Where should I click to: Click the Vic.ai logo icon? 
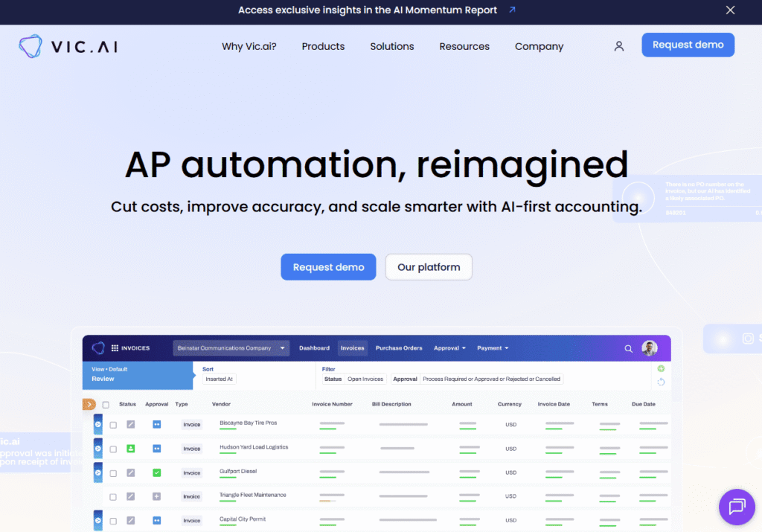pyautogui.click(x=30, y=46)
